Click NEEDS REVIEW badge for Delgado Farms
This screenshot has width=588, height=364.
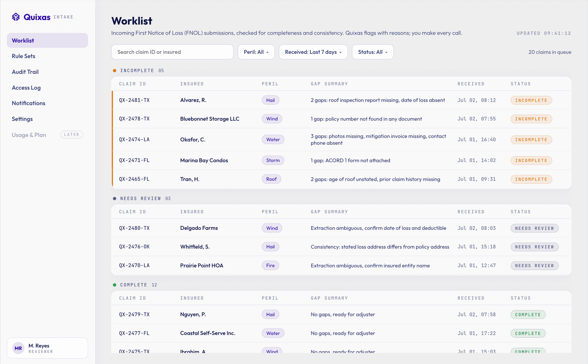535,228
